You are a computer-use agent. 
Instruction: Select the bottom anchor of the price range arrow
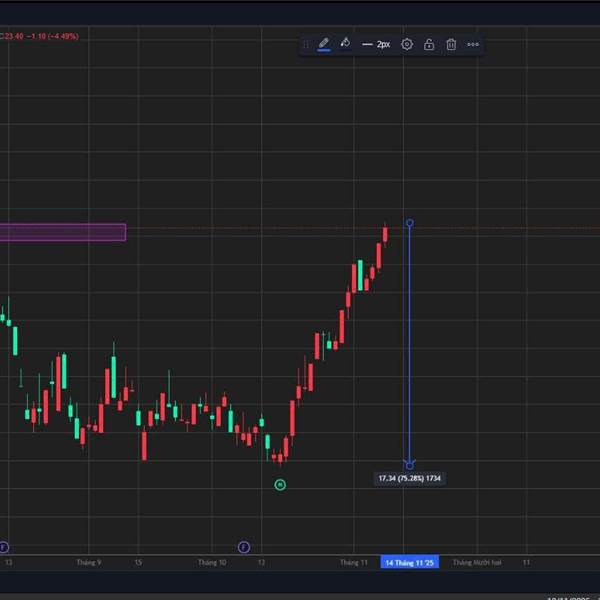click(409, 465)
